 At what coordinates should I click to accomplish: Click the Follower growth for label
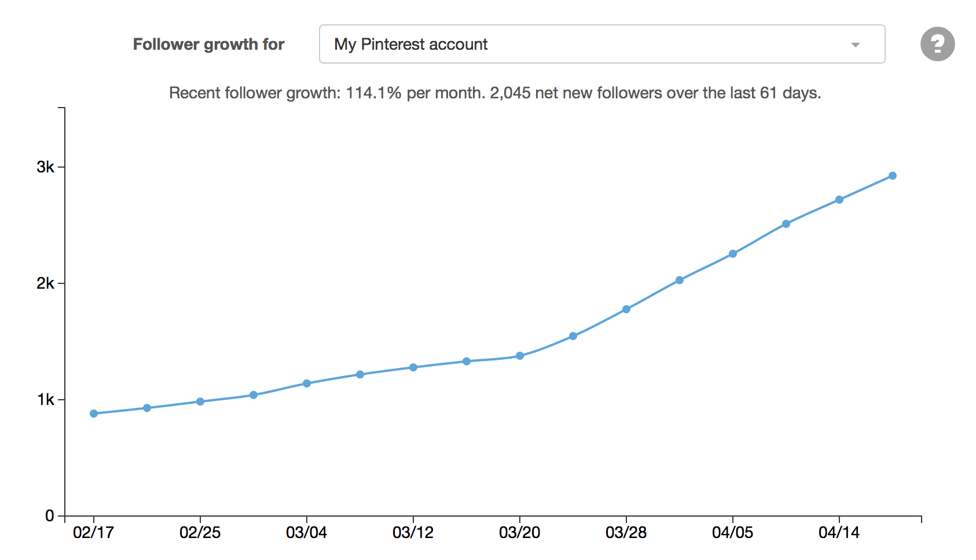[208, 45]
